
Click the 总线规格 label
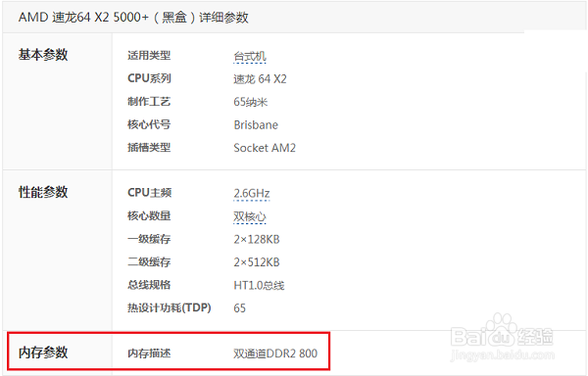click(x=149, y=285)
